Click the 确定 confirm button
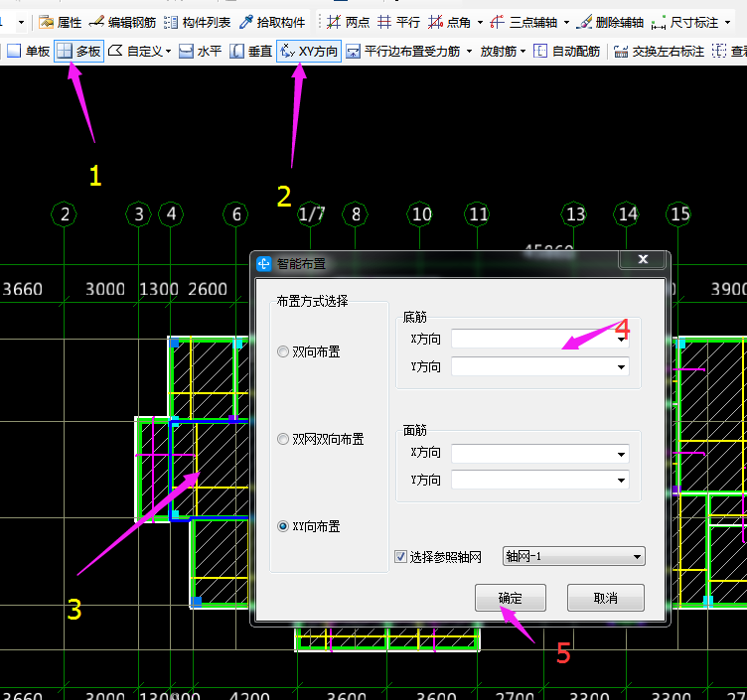This screenshot has width=747, height=700. click(x=511, y=598)
